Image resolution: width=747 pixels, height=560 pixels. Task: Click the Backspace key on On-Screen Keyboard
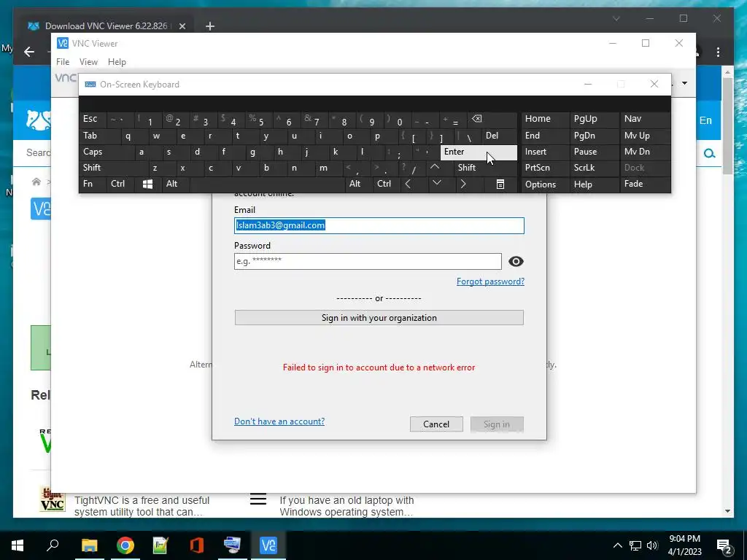tap(492, 119)
